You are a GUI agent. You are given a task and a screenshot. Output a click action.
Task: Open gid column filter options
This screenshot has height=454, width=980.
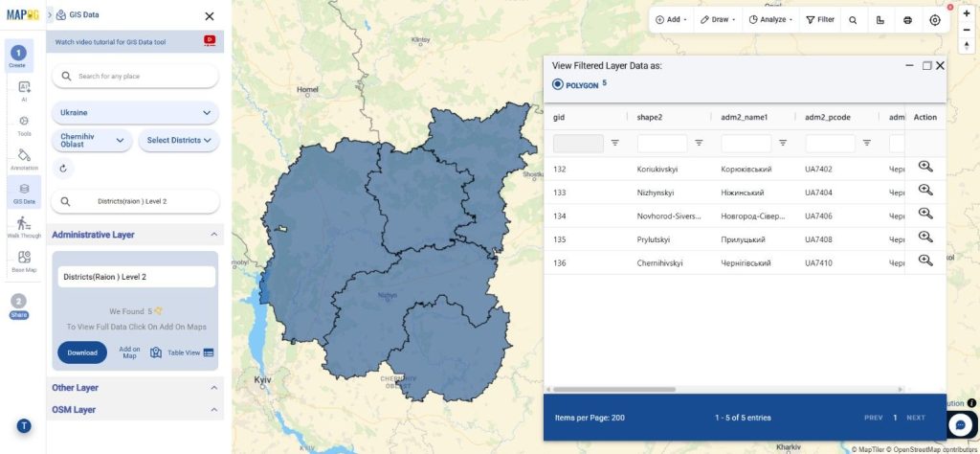[x=615, y=144]
